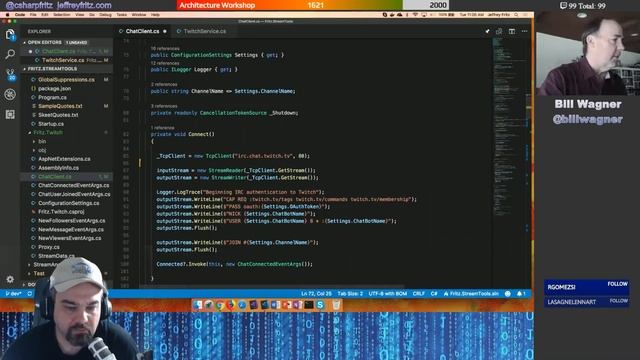Viewport: 640px width, 360px height.
Task: Open the Explorer view in the activity bar
Action: [10, 35]
